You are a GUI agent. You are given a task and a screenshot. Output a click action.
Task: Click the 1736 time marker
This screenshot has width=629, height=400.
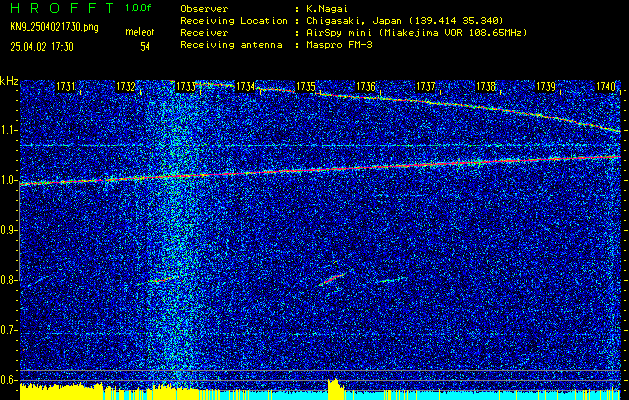pos(366,87)
